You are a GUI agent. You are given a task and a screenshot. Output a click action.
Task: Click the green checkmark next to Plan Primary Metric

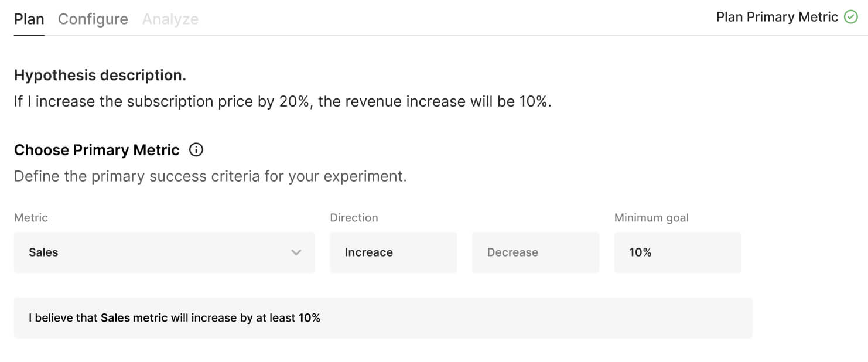(x=850, y=17)
